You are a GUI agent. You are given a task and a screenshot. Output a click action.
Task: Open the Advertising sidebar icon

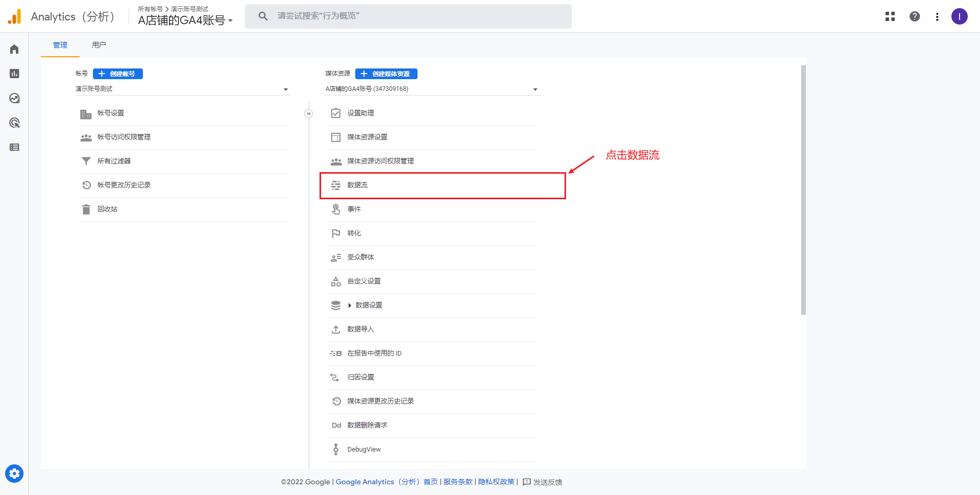[x=14, y=123]
